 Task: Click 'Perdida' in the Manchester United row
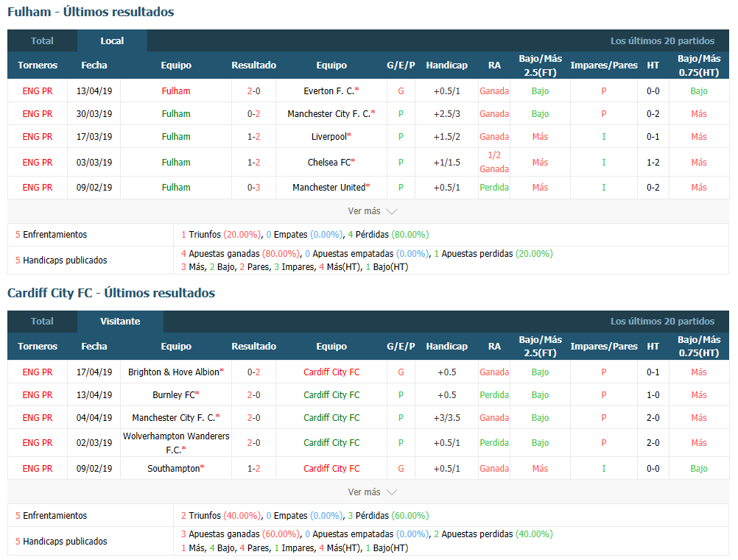(494, 187)
